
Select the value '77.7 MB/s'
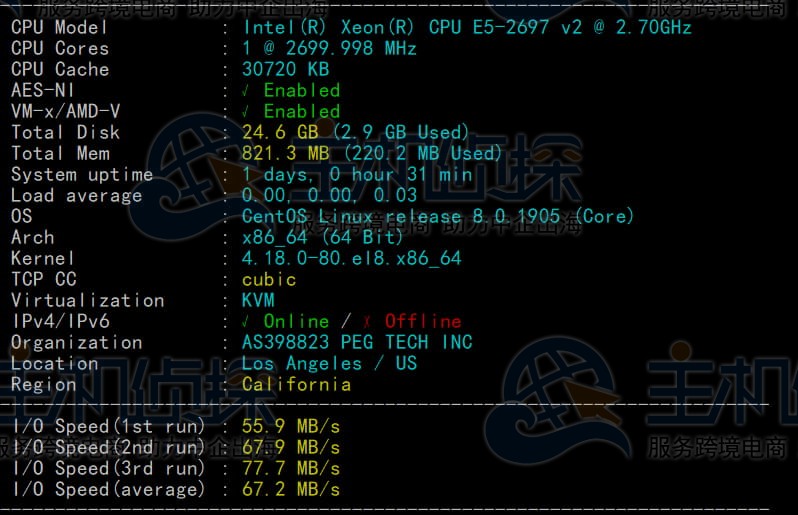(x=291, y=468)
